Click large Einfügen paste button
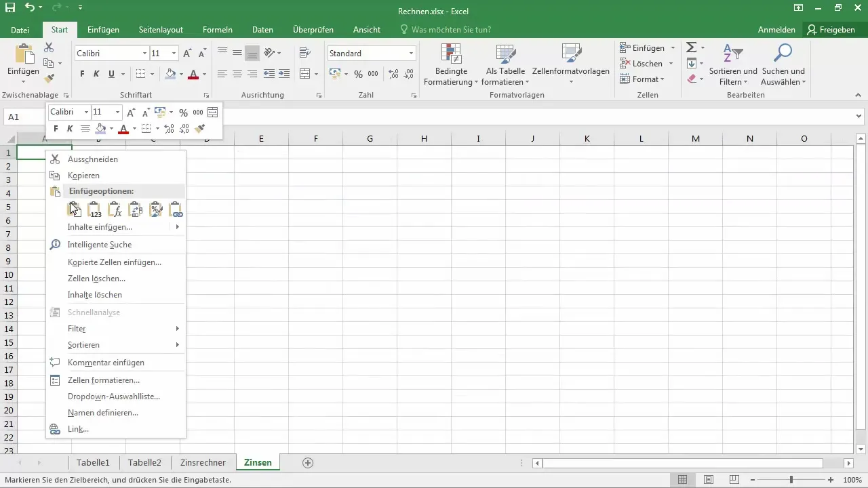The height and width of the screenshot is (488, 868). point(24,62)
